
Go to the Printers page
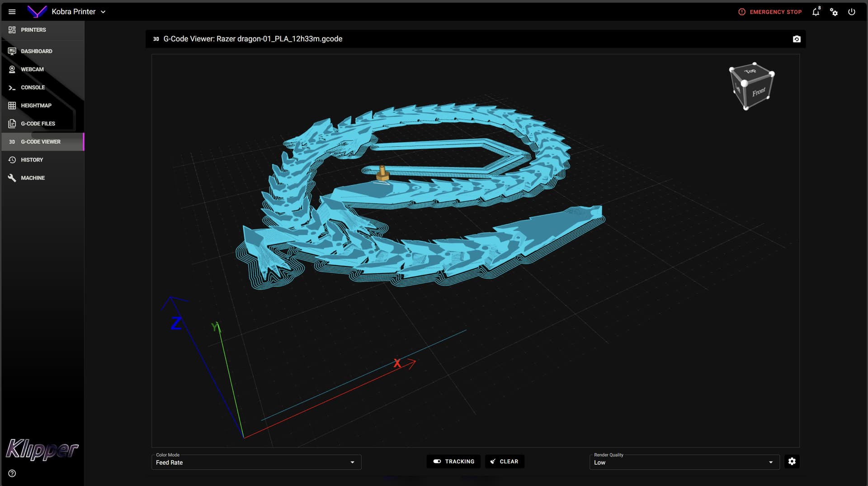[42, 30]
